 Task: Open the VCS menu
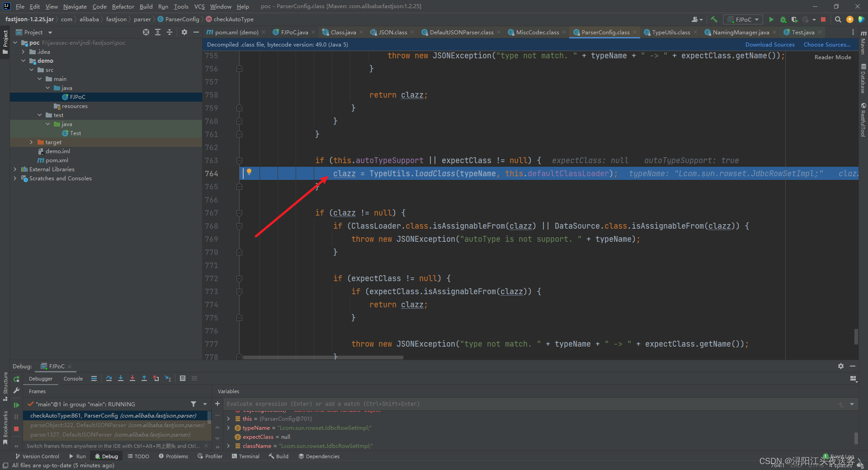pyautogui.click(x=199, y=6)
